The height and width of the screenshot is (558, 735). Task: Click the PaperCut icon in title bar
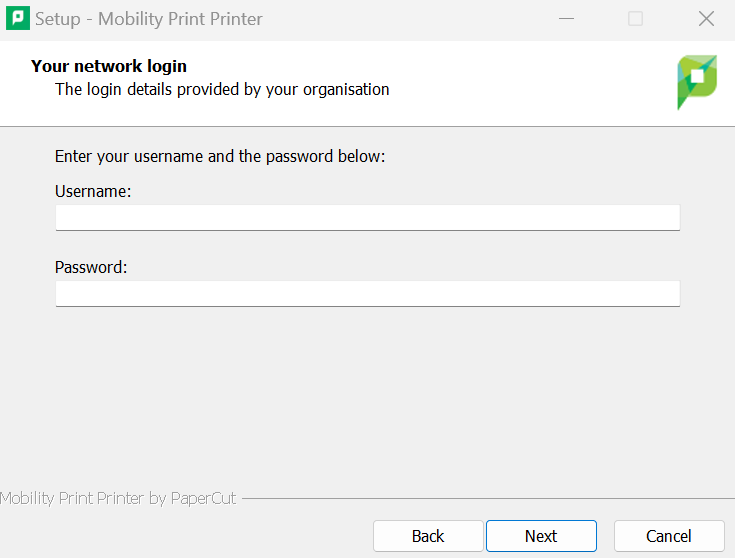pyautogui.click(x=18, y=19)
